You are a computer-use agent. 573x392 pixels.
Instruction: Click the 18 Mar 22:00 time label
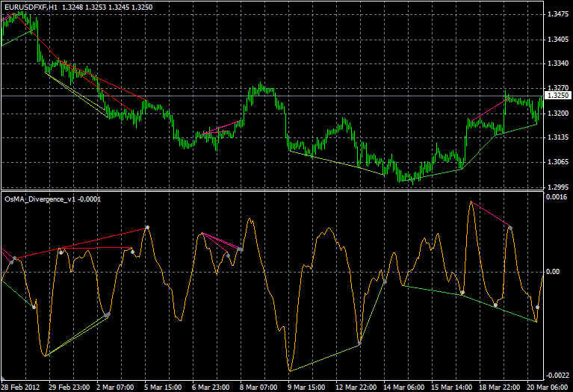click(x=500, y=388)
